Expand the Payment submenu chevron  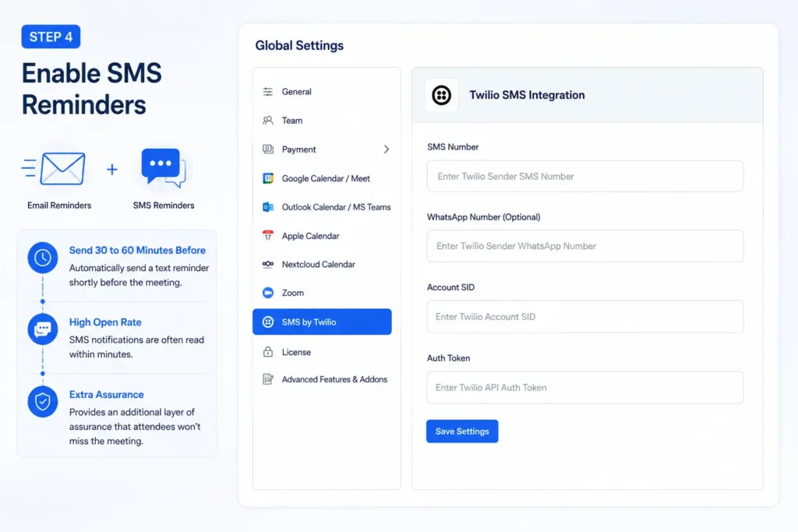tap(387, 149)
